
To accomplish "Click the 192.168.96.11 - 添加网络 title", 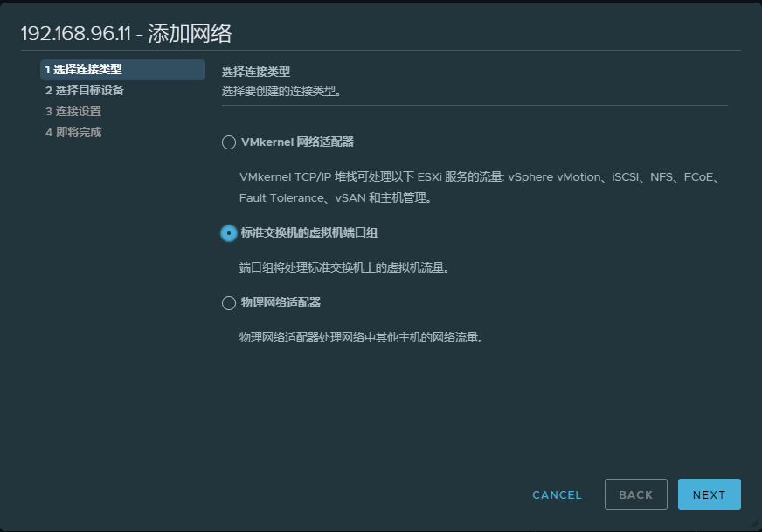I will [x=127, y=33].
